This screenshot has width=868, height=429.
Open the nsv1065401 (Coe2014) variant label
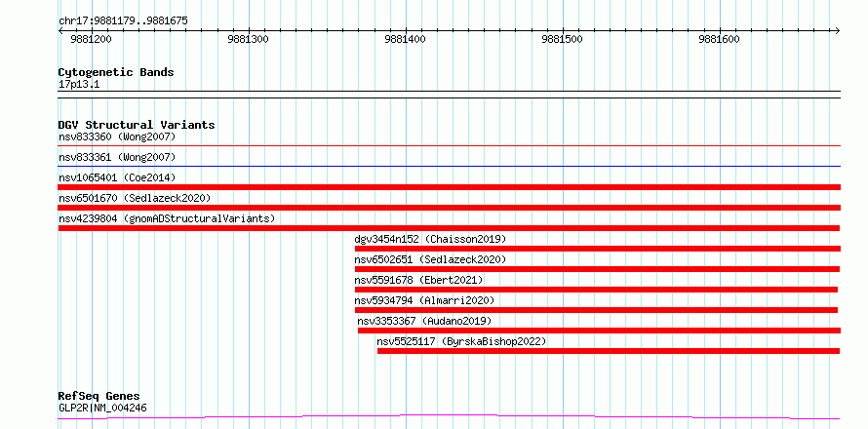(x=117, y=177)
